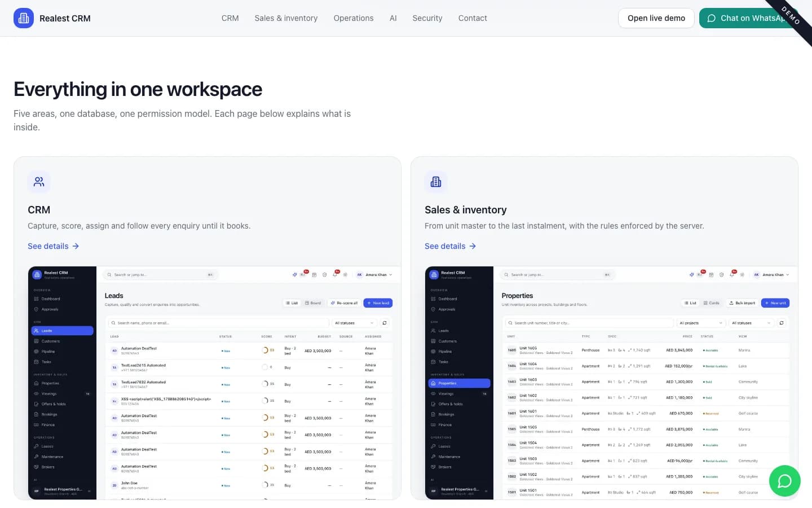Click Search unit number, title or city field
Viewport: 812px width, 508px height.
point(589,323)
